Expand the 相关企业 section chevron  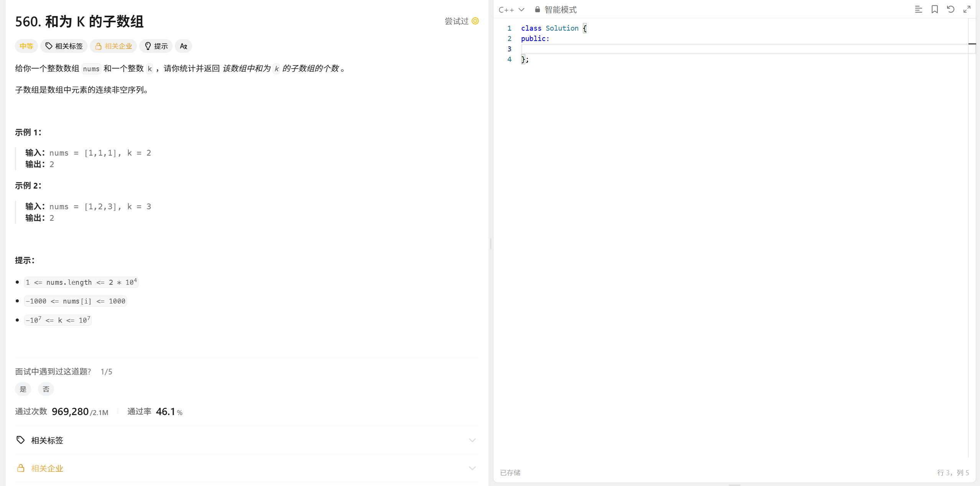[472, 468]
